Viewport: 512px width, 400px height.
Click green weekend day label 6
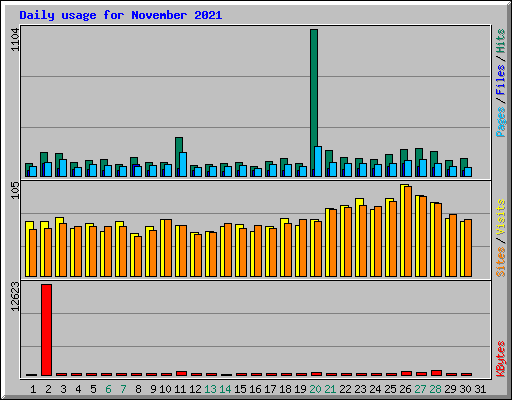pyautogui.click(x=108, y=389)
